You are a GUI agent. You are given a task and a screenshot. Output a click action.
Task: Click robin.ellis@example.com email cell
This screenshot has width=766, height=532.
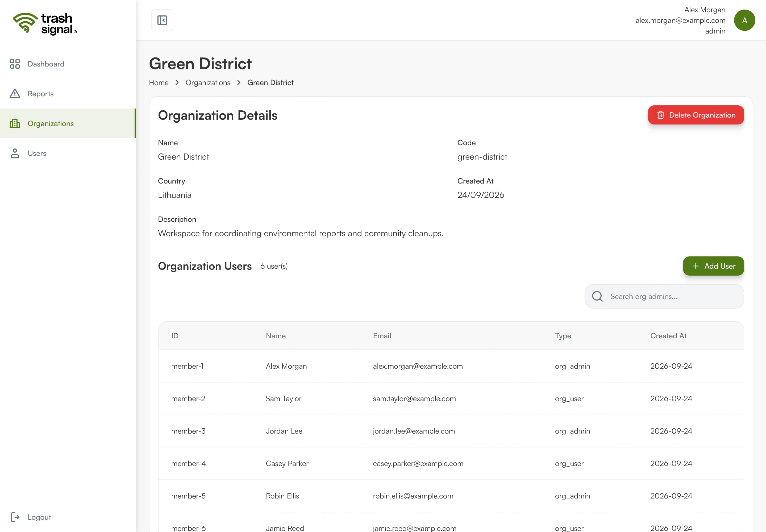pyautogui.click(x=413, y=496)
